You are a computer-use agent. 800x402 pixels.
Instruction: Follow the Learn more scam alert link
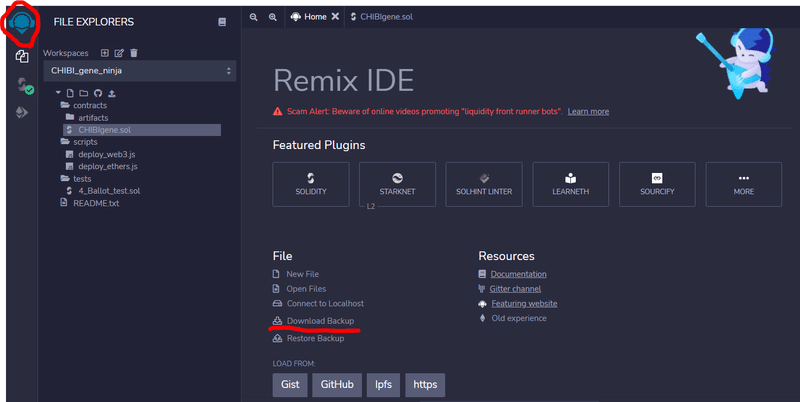588,112
